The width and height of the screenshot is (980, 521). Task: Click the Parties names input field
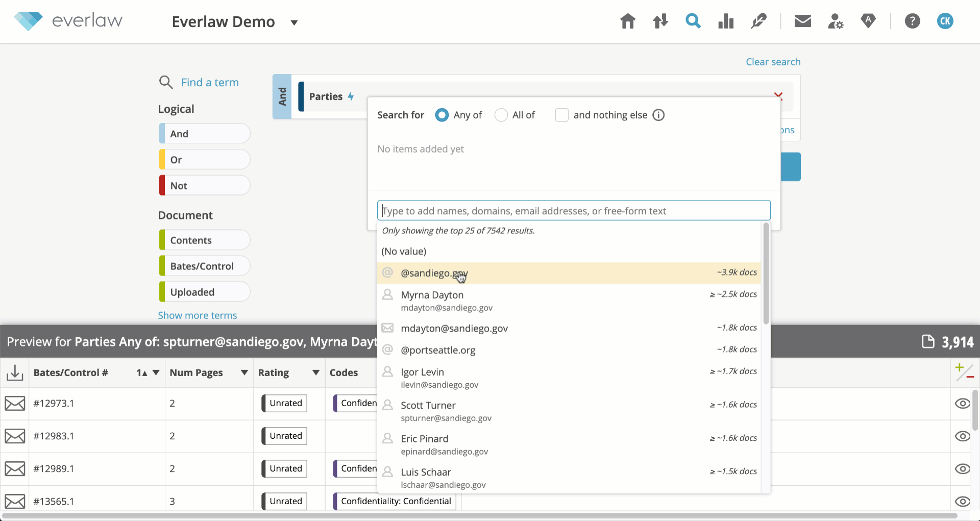(574, 210)
